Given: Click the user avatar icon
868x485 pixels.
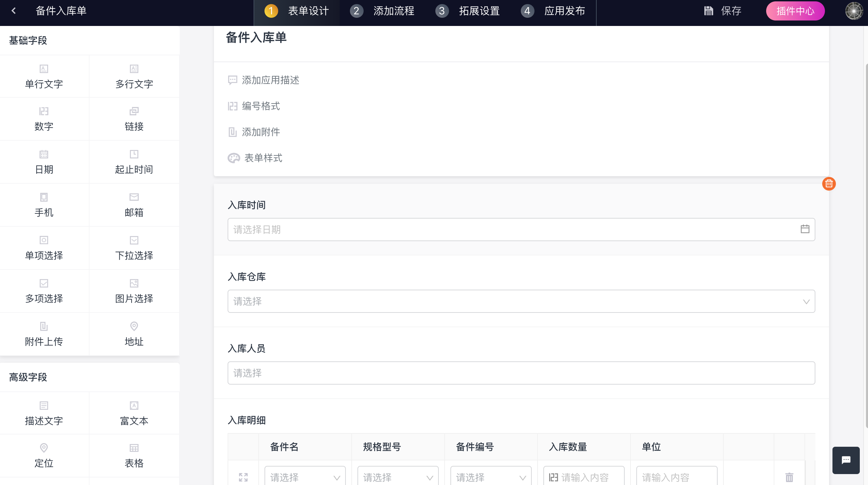Looking at the screenshot, I should coord(854,11).
